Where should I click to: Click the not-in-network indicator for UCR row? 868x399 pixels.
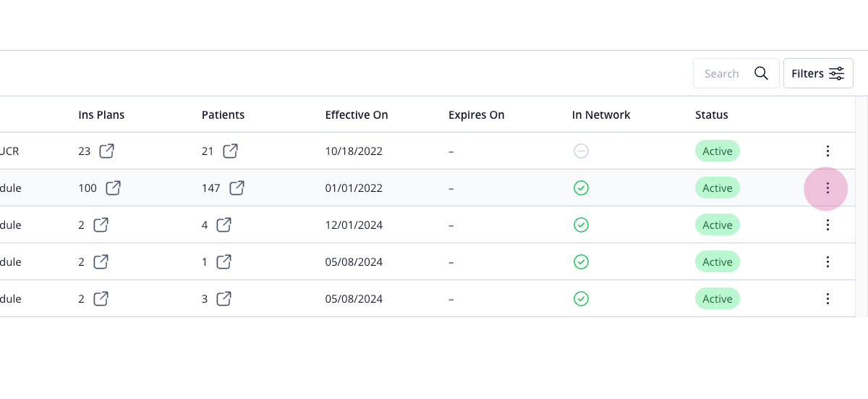click(581, 151)
